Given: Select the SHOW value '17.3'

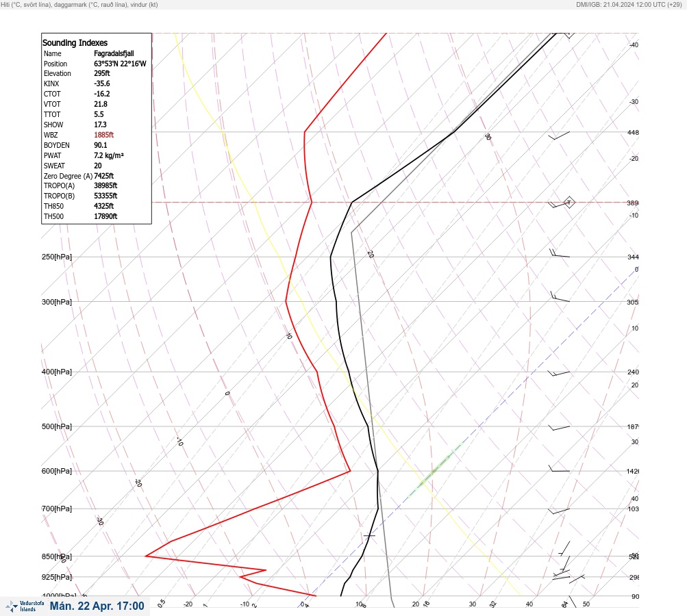Looking at the screenshot, I should pyautogui.click(x=100, y=125).
